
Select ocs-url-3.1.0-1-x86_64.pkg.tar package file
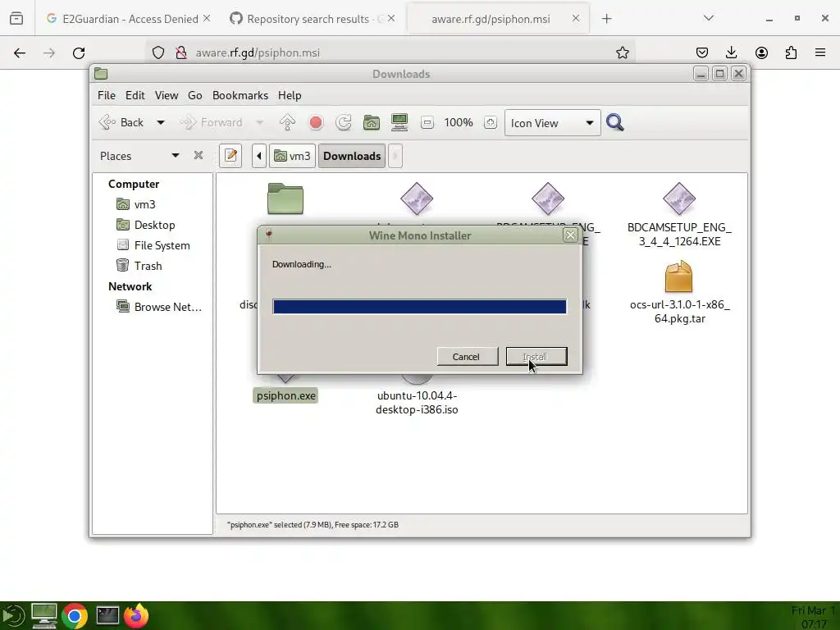[x=679, y=293]
